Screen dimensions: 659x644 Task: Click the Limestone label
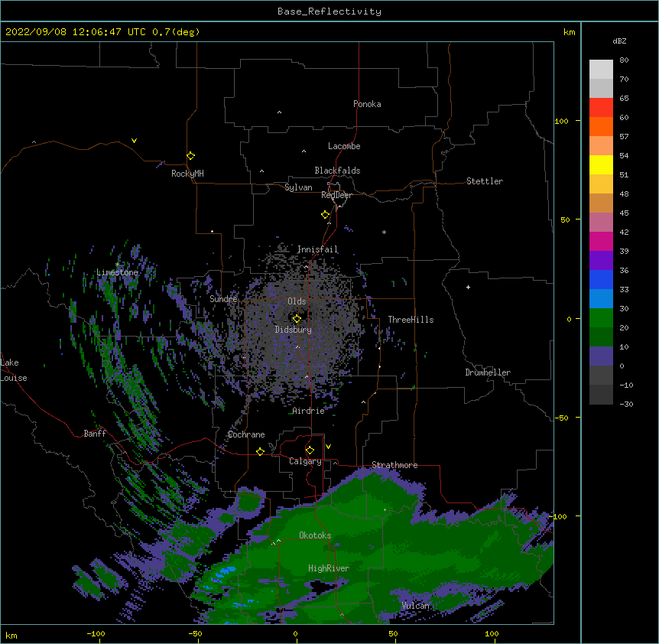[117, 272]
